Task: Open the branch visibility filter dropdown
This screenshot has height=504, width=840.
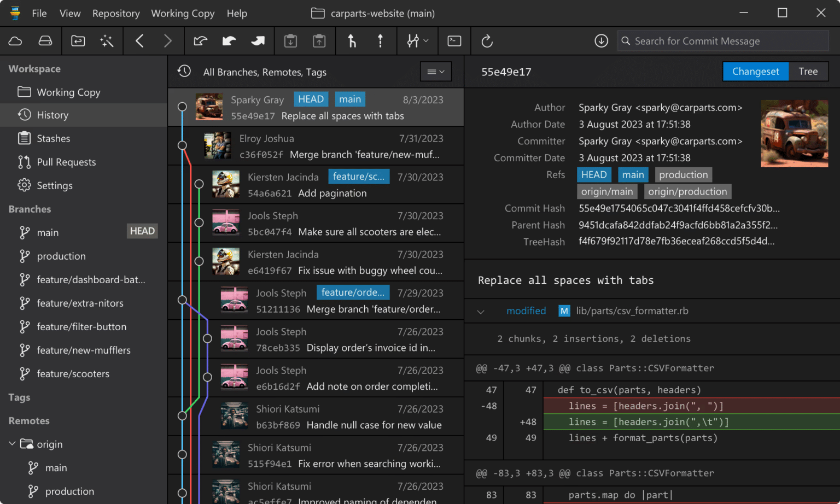Action: [x=435, y=71]
